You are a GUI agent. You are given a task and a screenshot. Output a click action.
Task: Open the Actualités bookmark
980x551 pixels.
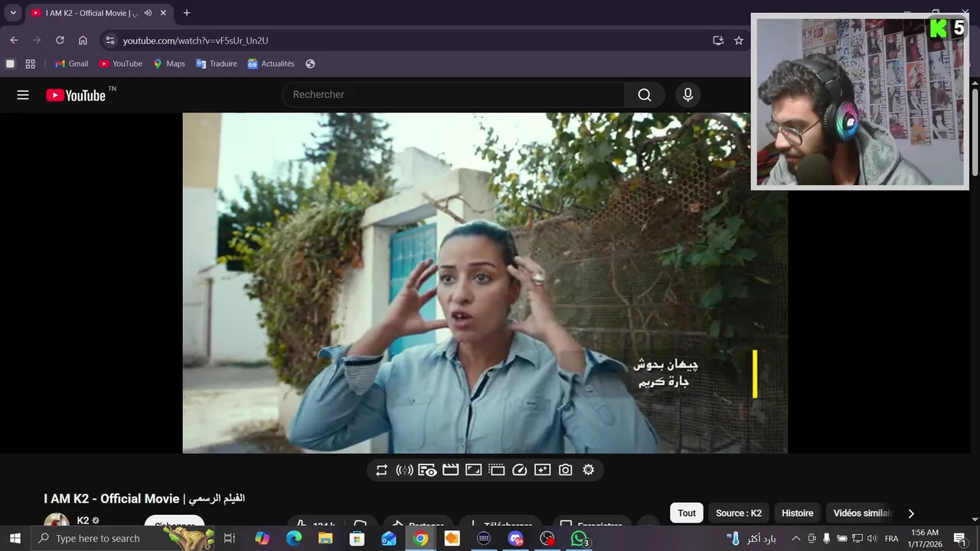[271, 64]
